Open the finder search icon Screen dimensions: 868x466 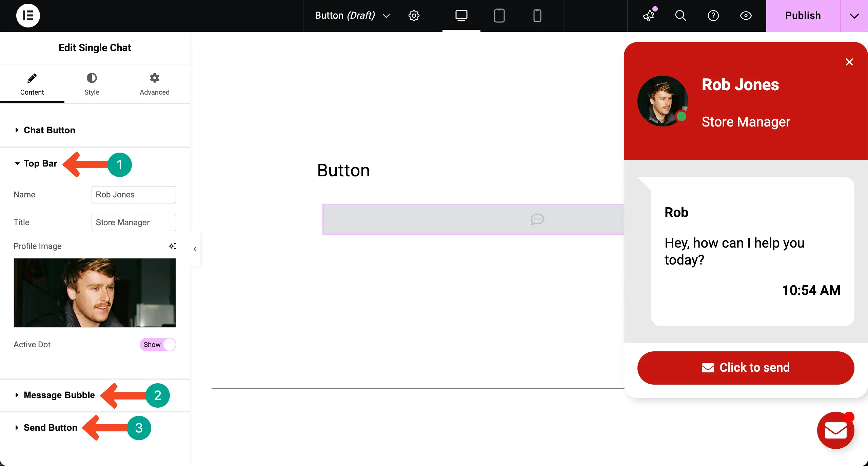point(680,16)
